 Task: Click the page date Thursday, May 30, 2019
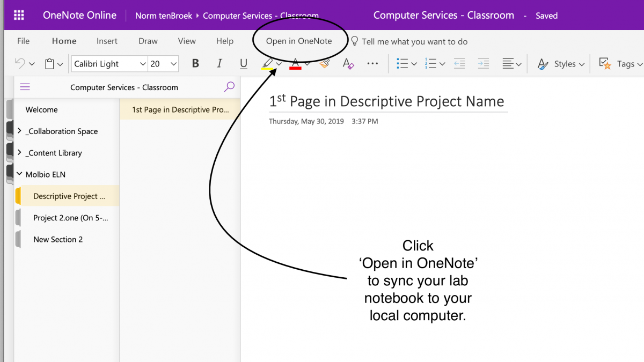point(306,121)
